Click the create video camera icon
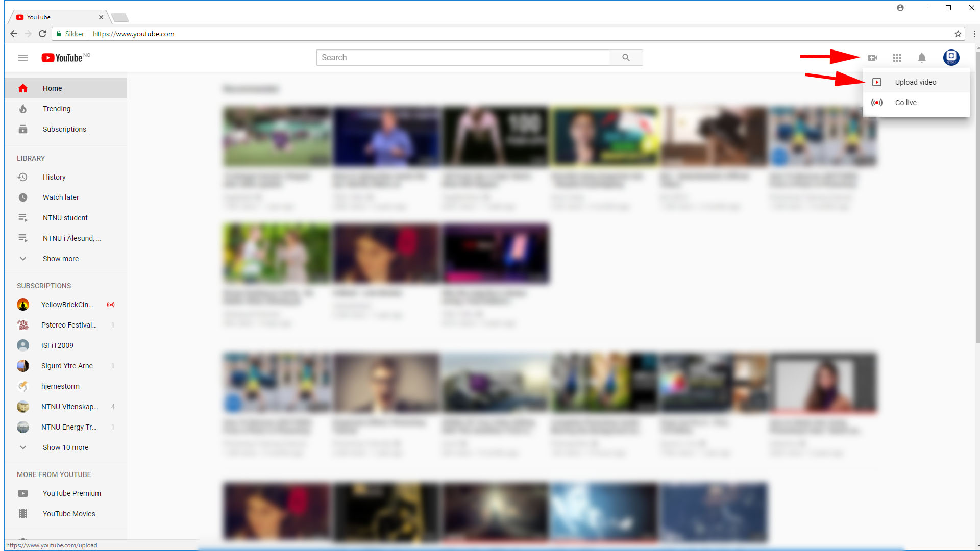The image size is (980, 551). [873, 58]
